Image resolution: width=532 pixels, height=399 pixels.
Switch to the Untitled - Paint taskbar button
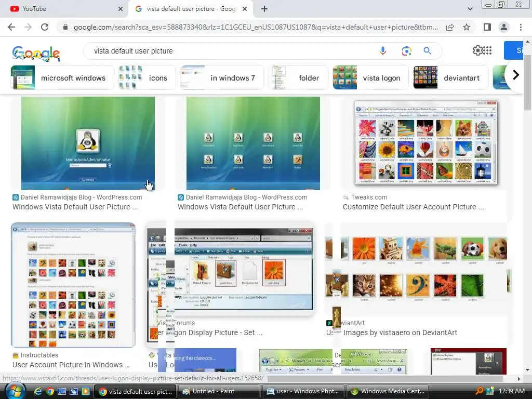point(220,391)
